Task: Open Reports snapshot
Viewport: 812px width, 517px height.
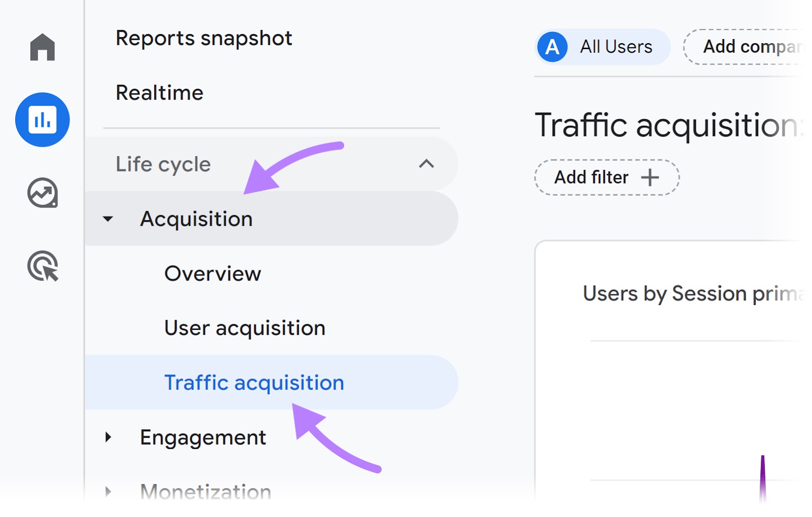Action: point(204,39)
